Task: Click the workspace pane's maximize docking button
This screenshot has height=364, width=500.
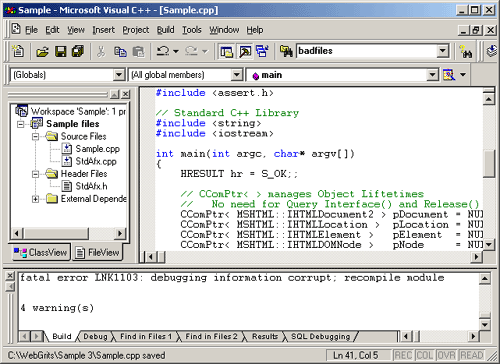Action: pyautogui.click(x=115, y=94)
